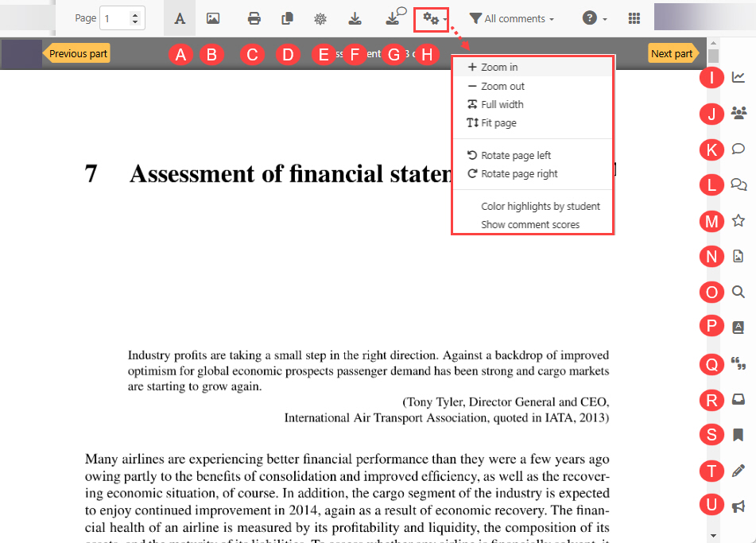Select Zoom out from menu
Screen dimensions: 756x543
click(533, 86)
